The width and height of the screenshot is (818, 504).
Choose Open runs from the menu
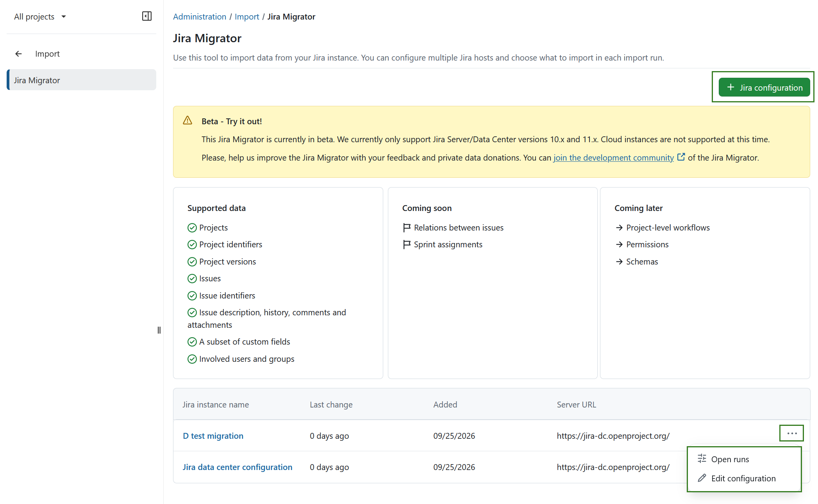point(745,459)
